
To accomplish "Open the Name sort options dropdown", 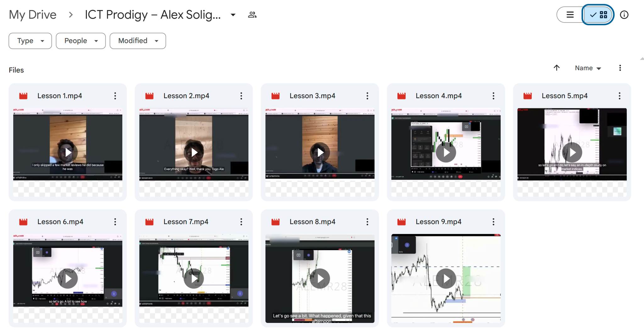I will pos(588,68).
